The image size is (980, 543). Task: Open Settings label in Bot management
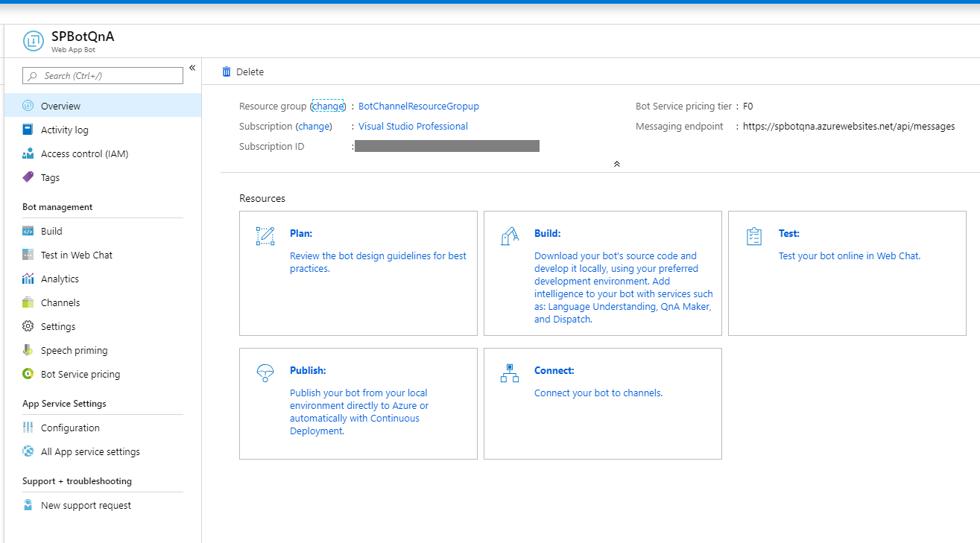tap(58, 327)
